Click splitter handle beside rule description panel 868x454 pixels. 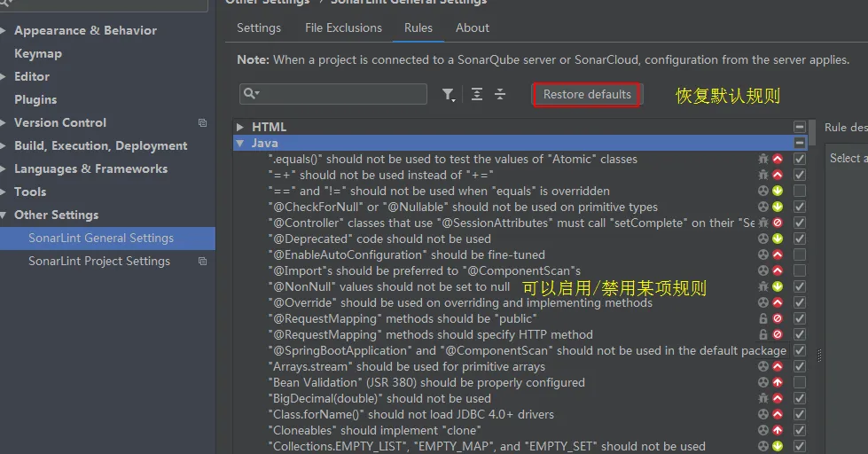pos(820,356)
